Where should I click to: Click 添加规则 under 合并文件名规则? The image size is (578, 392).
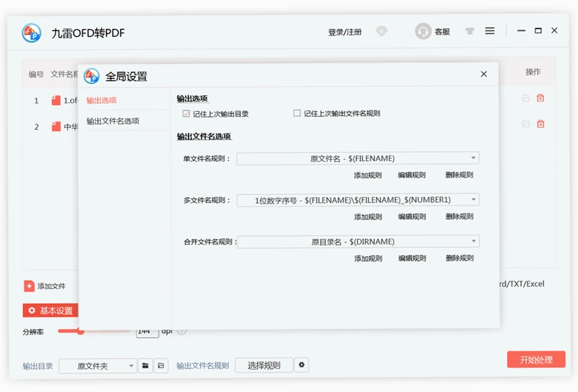(x=368, y=258)
